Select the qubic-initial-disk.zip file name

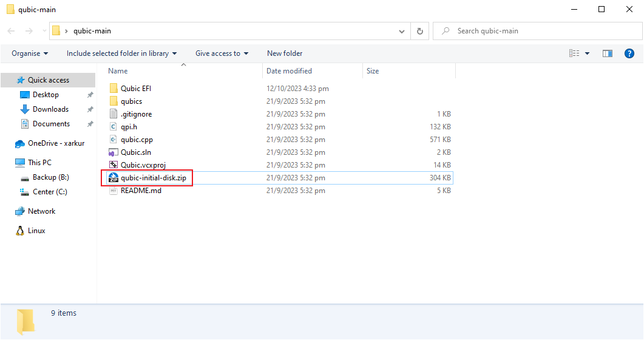153,178
